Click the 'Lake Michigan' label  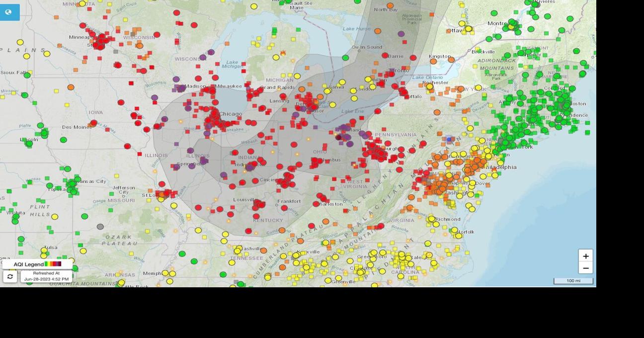233,64
